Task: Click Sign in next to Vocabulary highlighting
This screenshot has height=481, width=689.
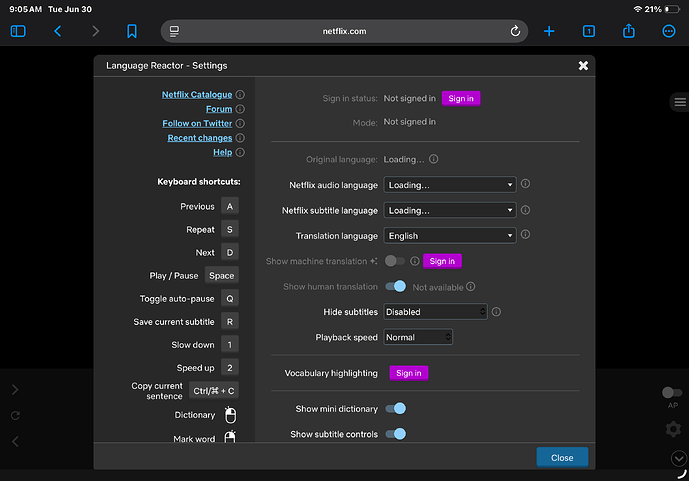Action: [x=409, y=373]
